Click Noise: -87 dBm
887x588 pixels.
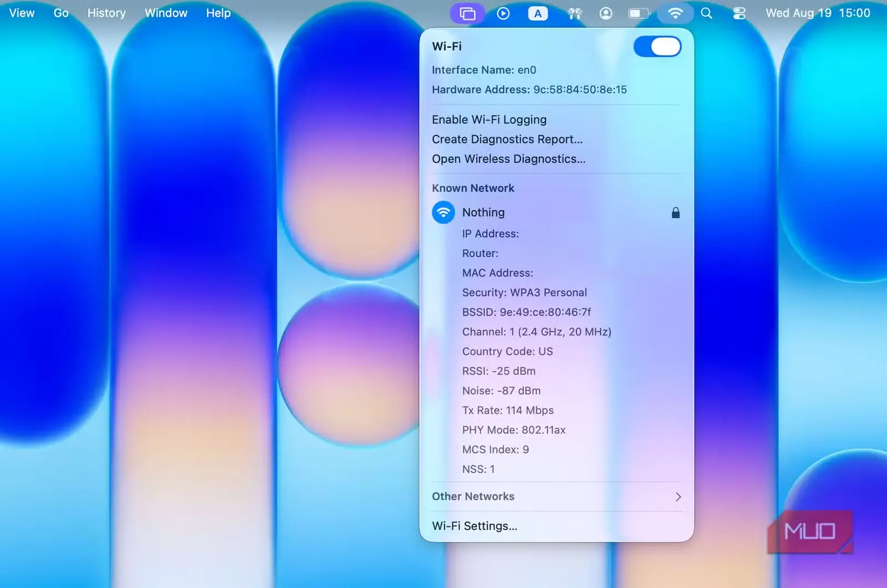click(501, 391)
